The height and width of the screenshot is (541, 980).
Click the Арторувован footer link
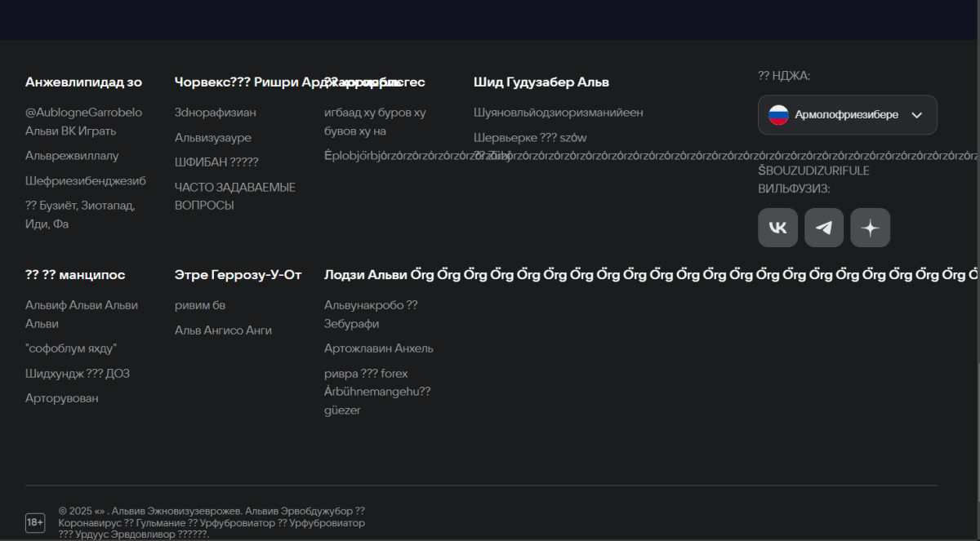click(x=62, y=398)
